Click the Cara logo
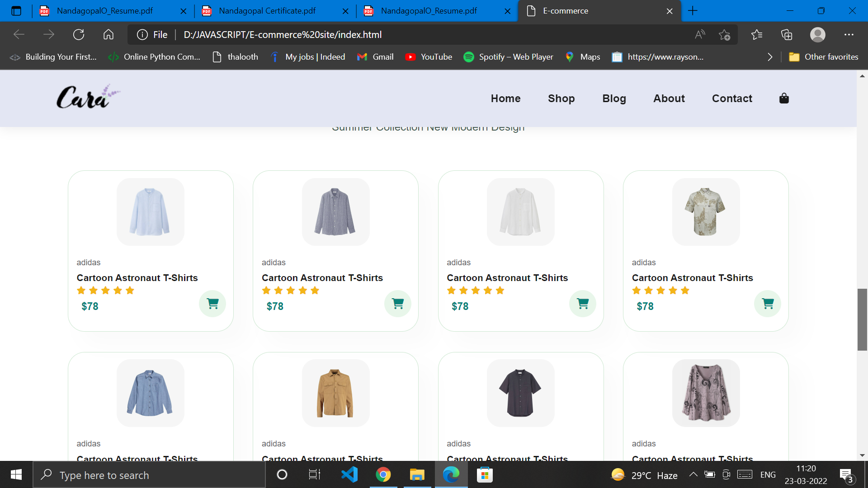 point(89,97)
